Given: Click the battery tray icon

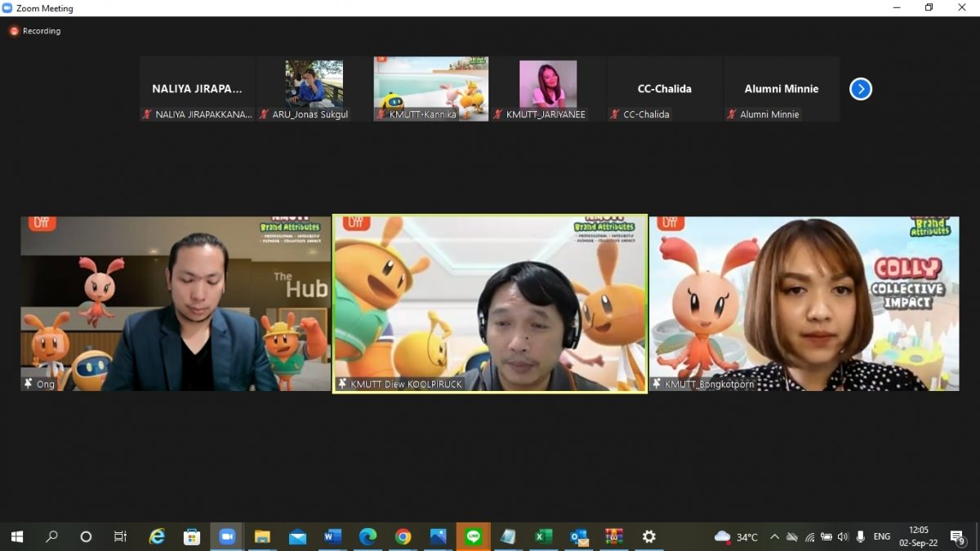Looking at the screenshot, I should [826, 537].
